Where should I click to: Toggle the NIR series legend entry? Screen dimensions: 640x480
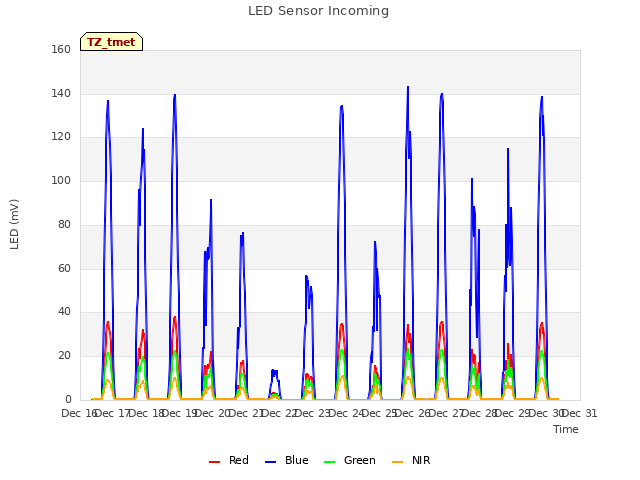click(x=411, y=460)
